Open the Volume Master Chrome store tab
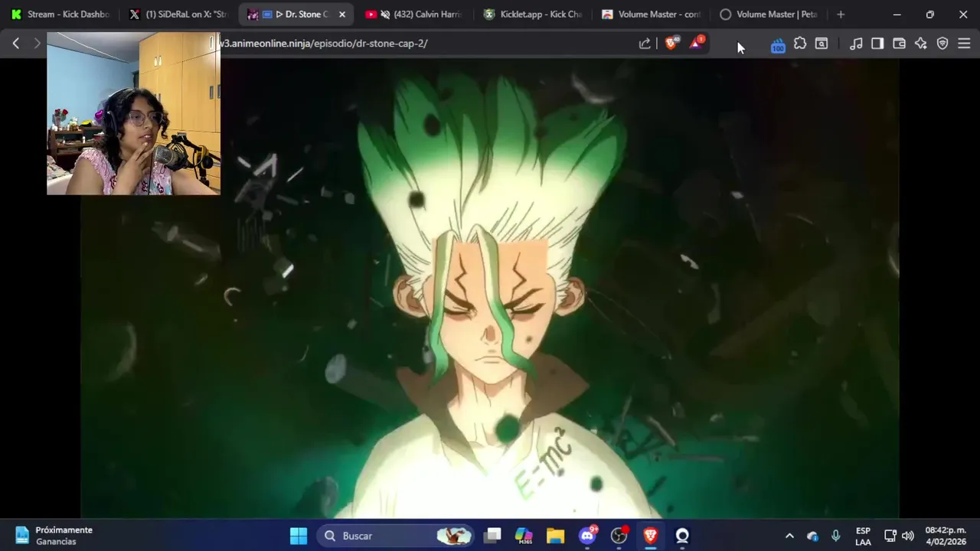The image size is (980, 551). point(651,15)
